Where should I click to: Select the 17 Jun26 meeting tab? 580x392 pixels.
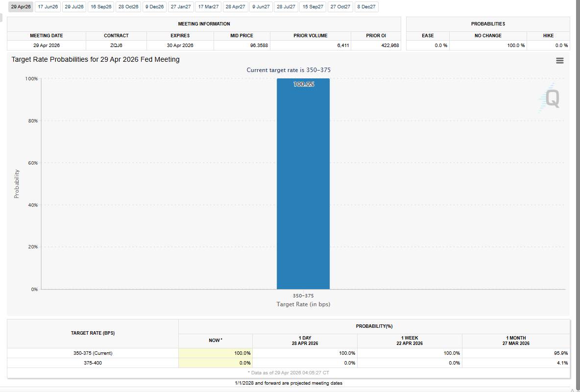point(48,7)
